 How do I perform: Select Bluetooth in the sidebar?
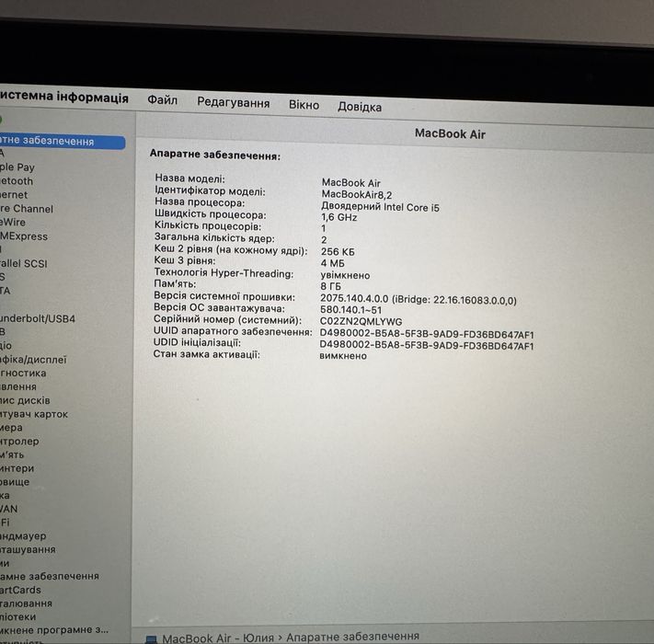coord(17,181)
